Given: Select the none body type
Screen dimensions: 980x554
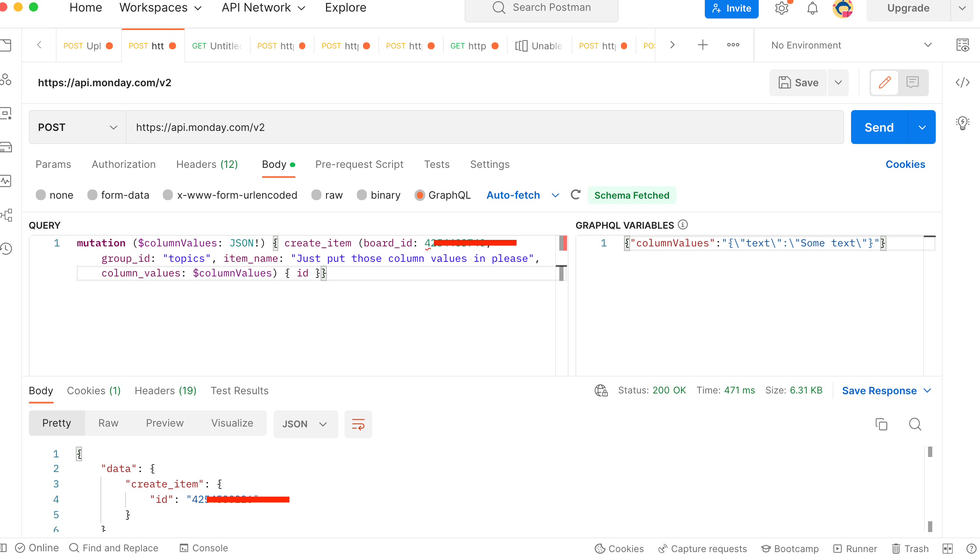Looking at the screenshot, I should [41, 195].
